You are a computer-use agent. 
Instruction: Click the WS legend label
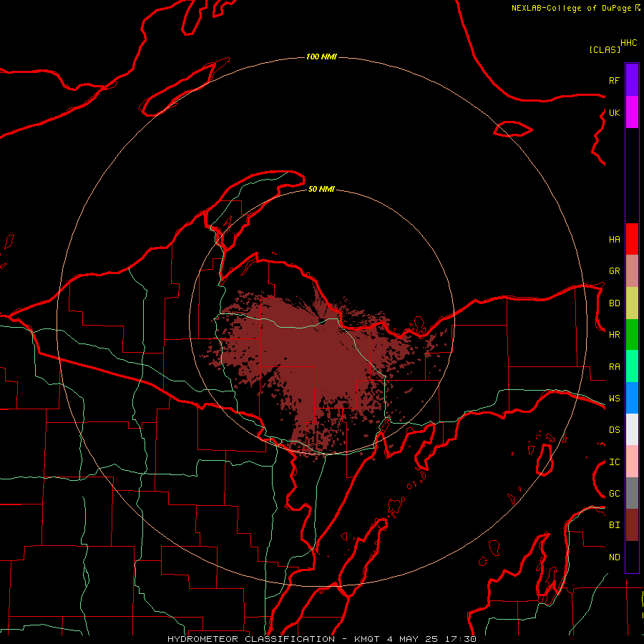[614, 399]
